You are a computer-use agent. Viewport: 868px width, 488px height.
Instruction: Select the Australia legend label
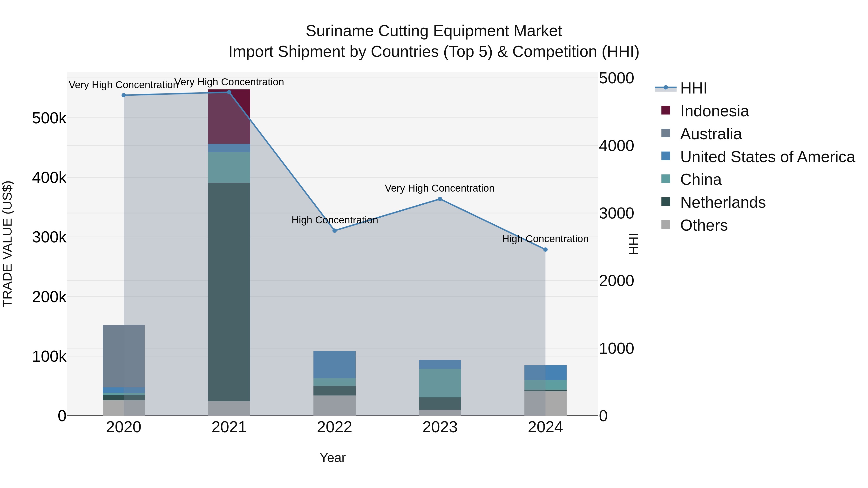711,134
